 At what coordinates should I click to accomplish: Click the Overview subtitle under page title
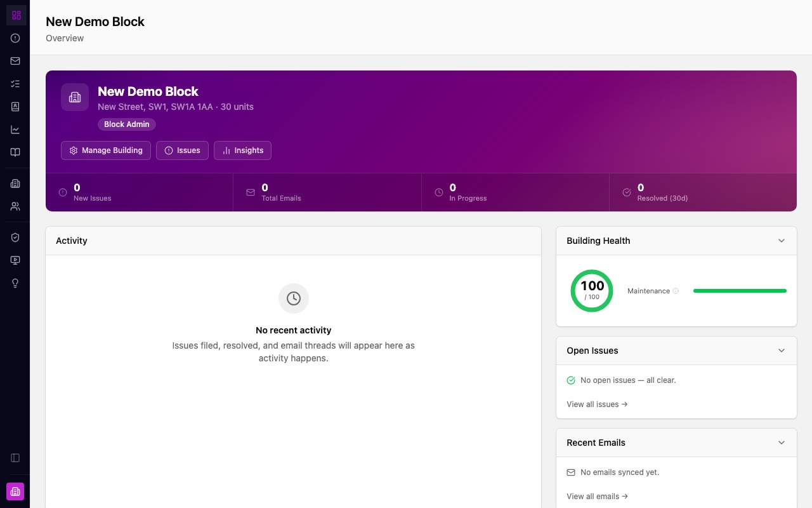pyautogui.click(x=65, y=38)
